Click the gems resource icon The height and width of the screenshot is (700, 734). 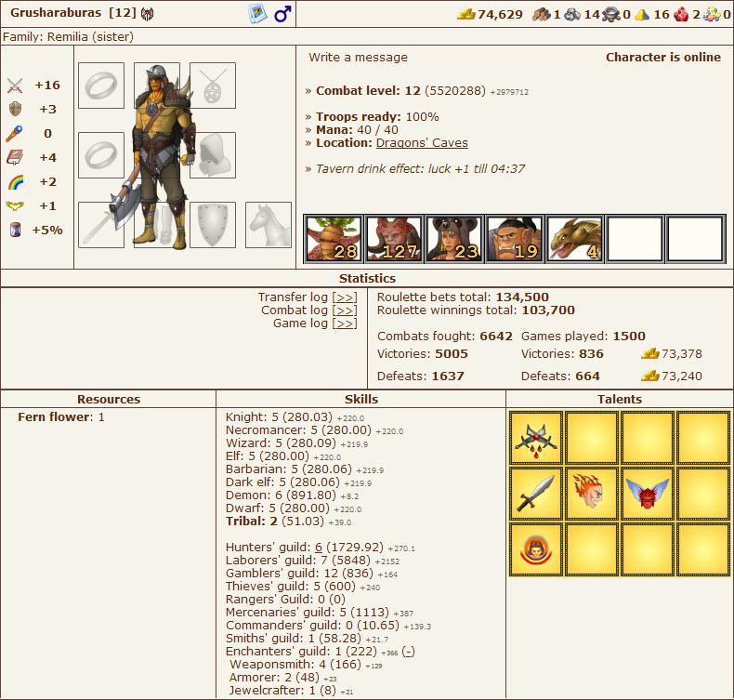point(712,15)
